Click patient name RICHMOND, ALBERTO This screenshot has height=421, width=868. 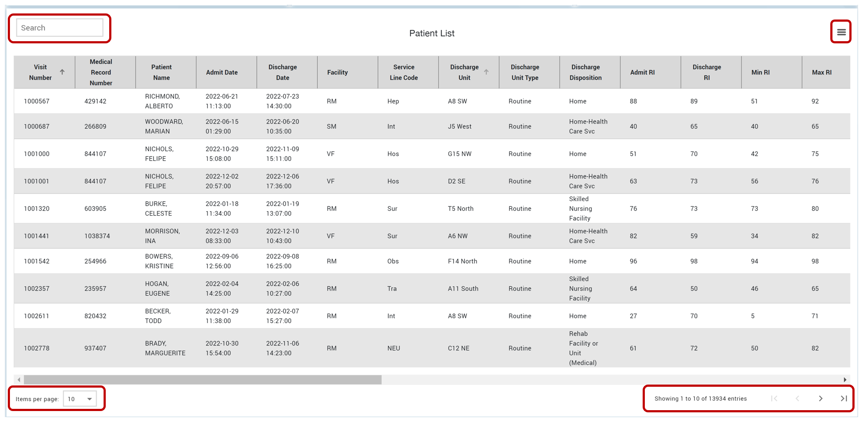tap(163, 101)
